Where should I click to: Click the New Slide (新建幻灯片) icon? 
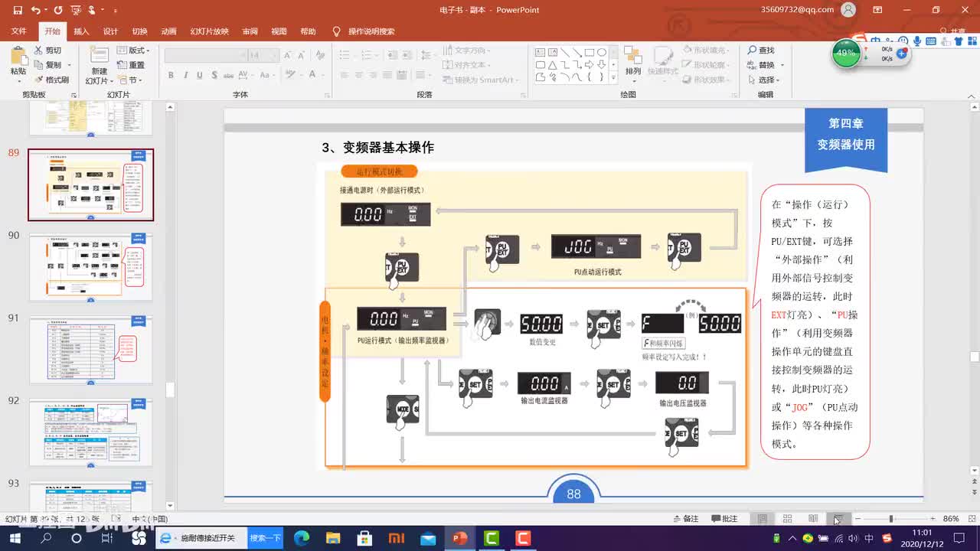[x=99, y=55]
